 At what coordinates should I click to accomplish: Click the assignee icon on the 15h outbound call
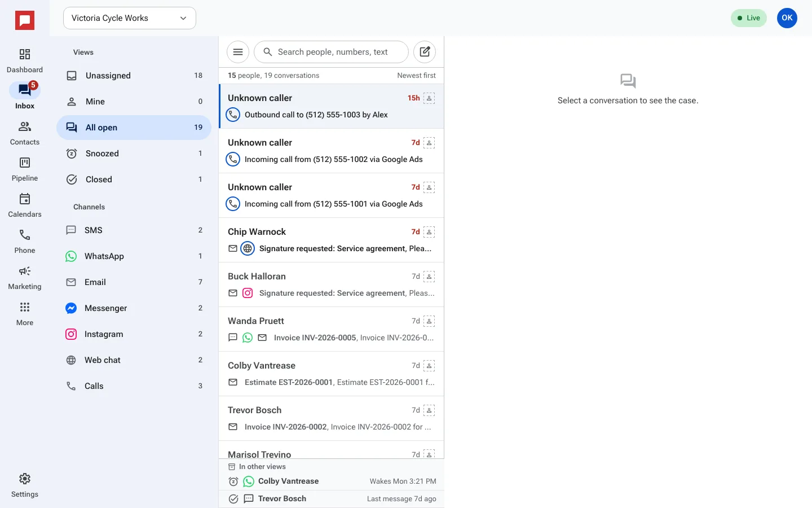click(x=429, y=98)
